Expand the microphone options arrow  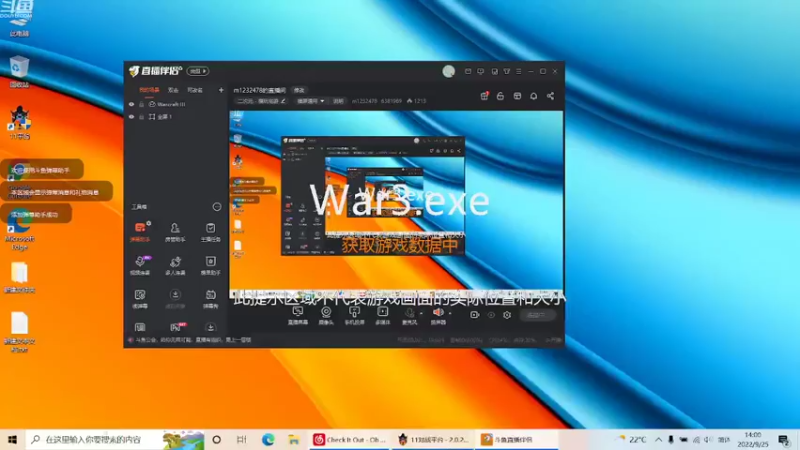point(421,313)
